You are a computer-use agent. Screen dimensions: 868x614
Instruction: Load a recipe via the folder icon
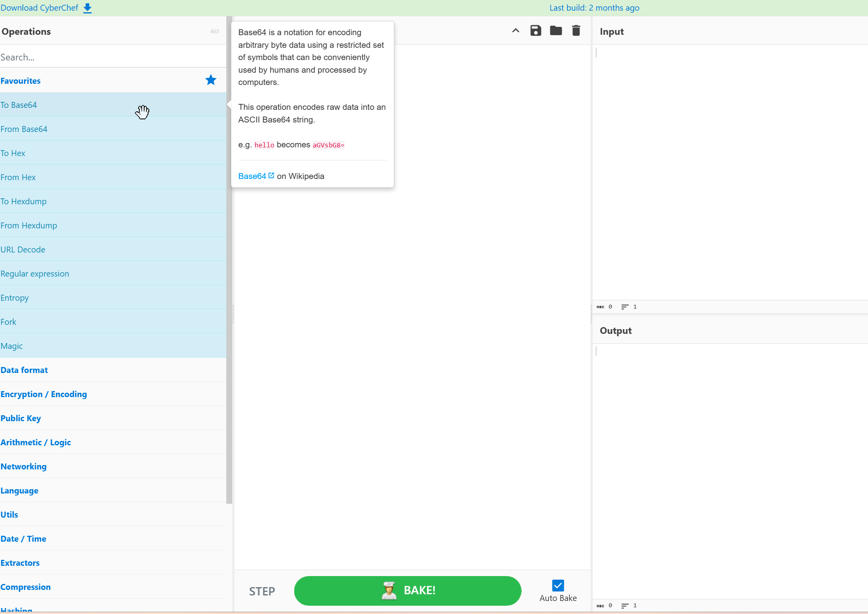pyautogui.click(x=556, y=30)
